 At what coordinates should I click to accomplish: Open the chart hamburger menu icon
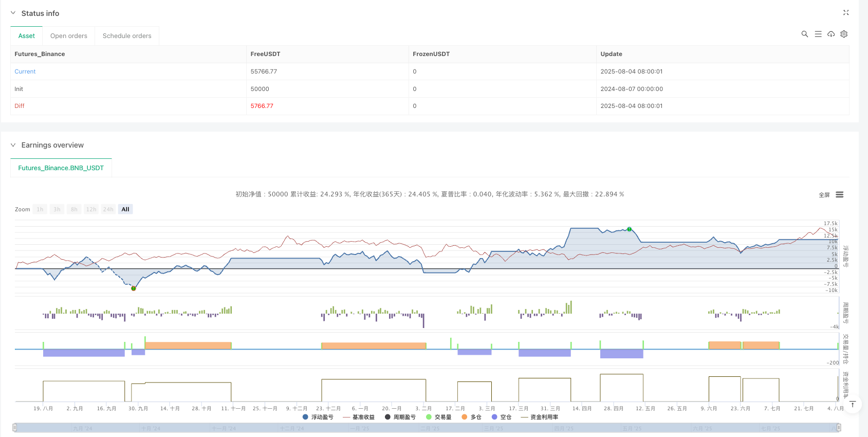[840, 195]
